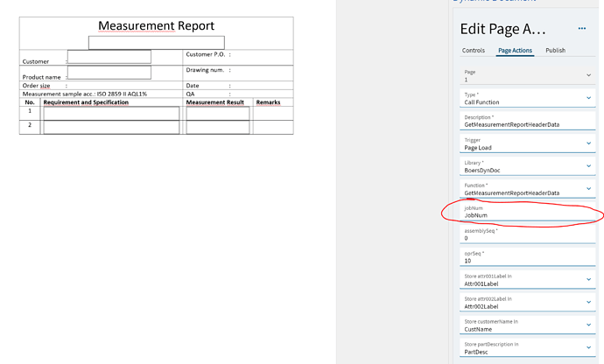
Task: Click the Customer field box in report
Action: (x=109, y=57)
